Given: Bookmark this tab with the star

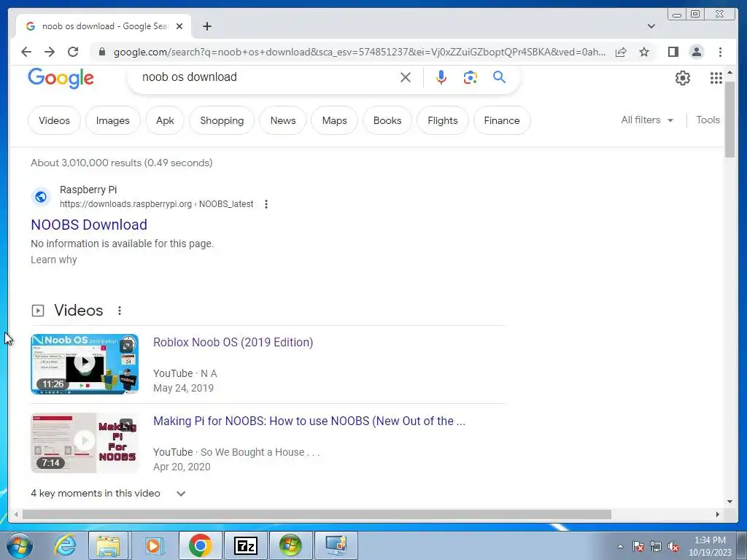Looking at the screenshot, I should tap(644, 52).
